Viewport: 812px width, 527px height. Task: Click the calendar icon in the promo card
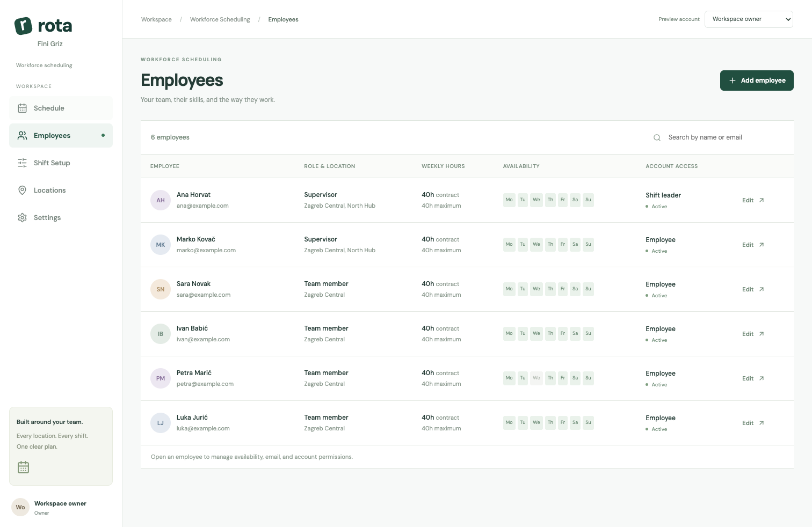click(23, 467)
